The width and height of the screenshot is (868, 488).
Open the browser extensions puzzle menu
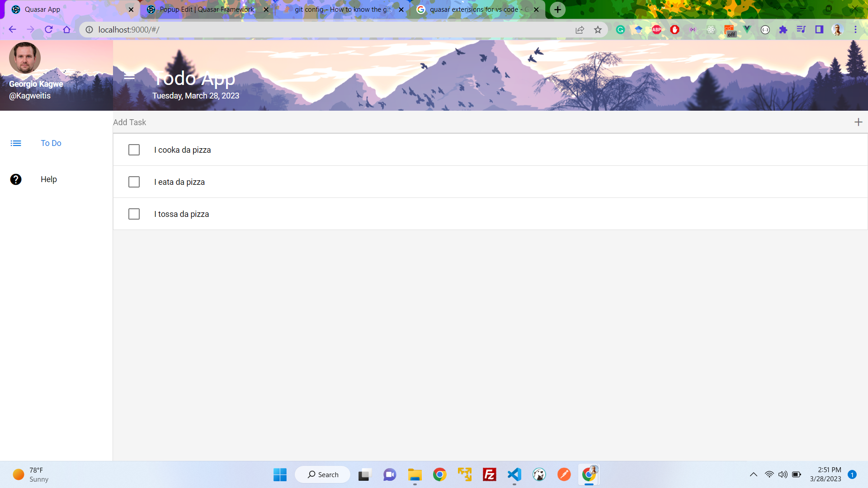[783, 29]
